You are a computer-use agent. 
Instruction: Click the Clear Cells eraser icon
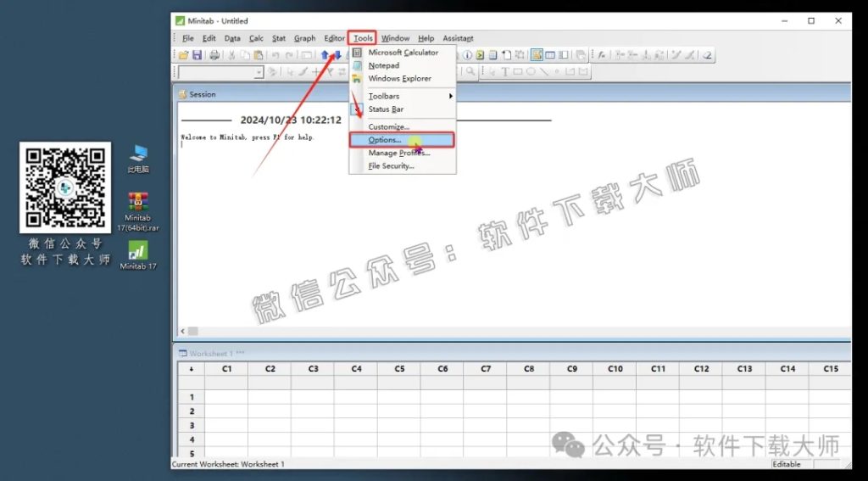(x=707, y=55)
